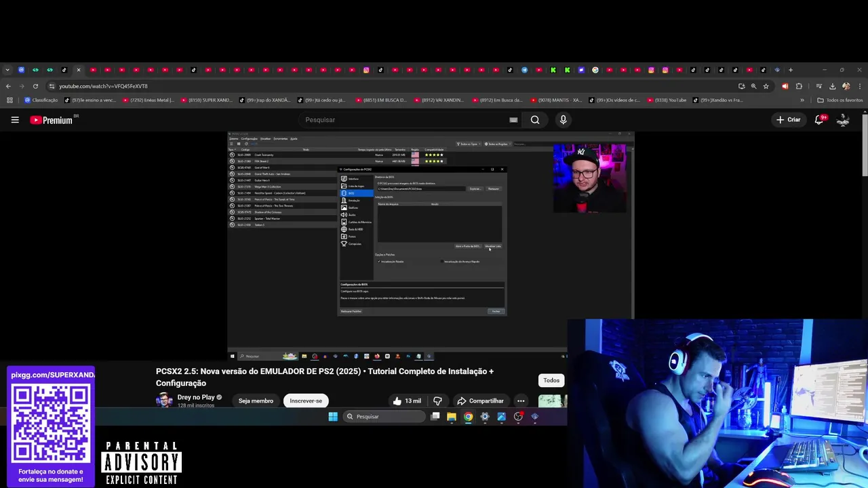Open the PCSX2 Sistema menu
This screenshot has width=868, height=488.
[233, 138]
